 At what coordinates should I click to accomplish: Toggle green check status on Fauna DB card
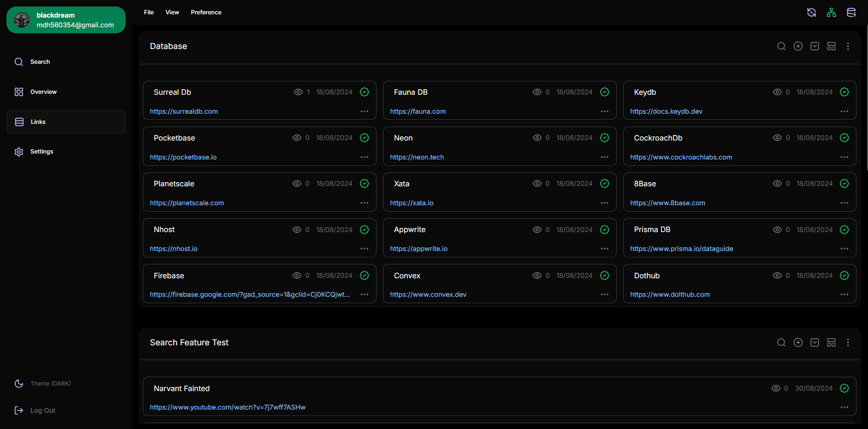click(605, 92)
